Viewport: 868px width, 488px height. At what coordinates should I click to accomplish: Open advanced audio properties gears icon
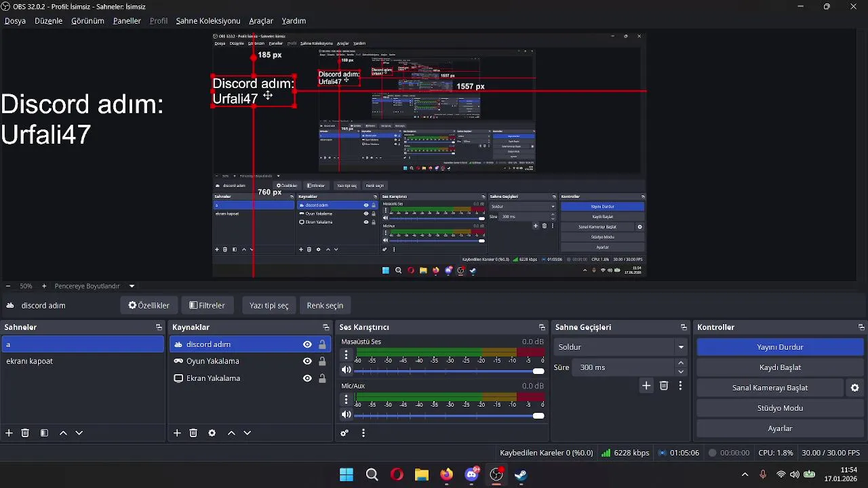pos(344,432)
